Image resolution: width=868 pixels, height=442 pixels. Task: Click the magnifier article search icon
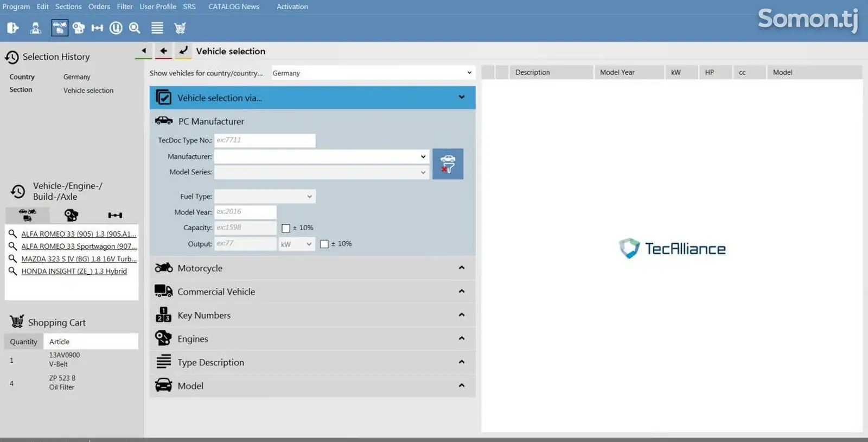(135, 28)
